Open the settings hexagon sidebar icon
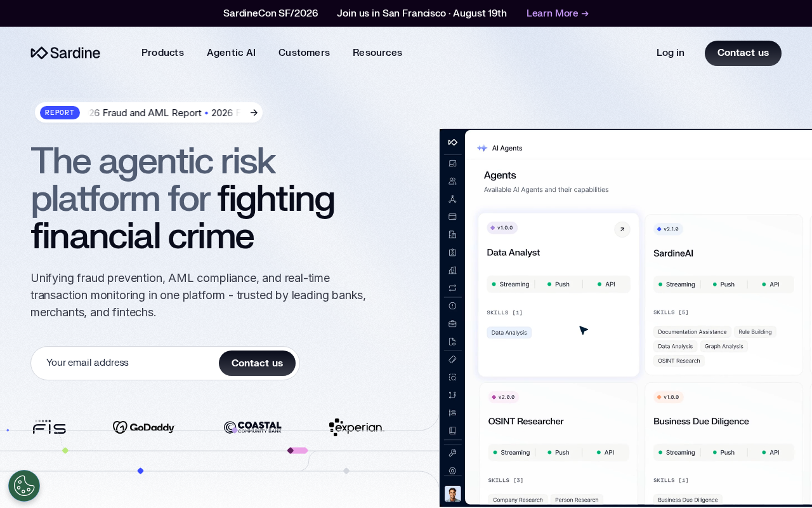 pos(452,471)
